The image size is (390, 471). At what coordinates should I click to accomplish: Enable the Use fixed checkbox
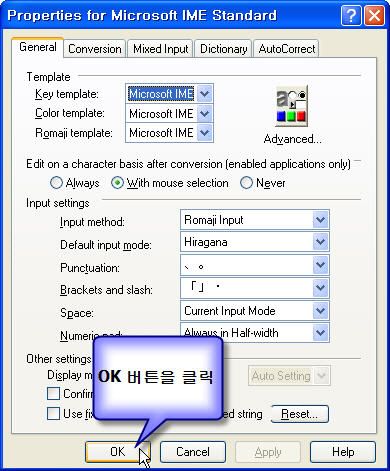click(53, 414)
